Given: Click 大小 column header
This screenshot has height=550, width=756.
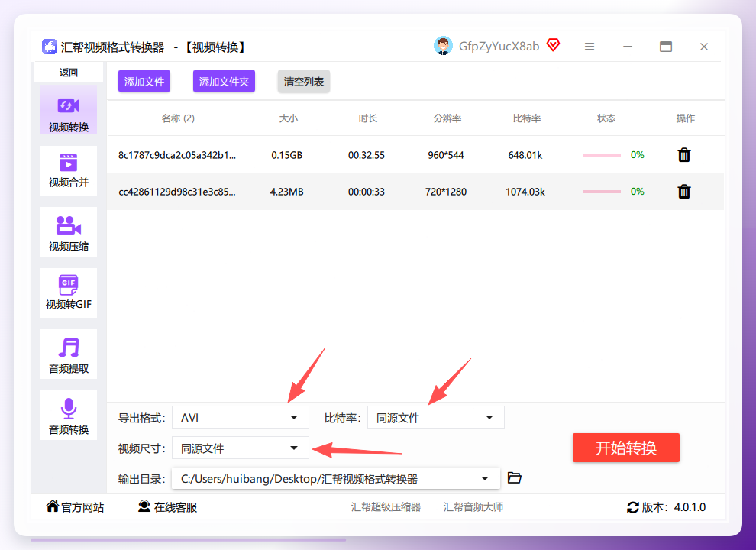Looking at the screenshot, I should [x=289, y=118].
